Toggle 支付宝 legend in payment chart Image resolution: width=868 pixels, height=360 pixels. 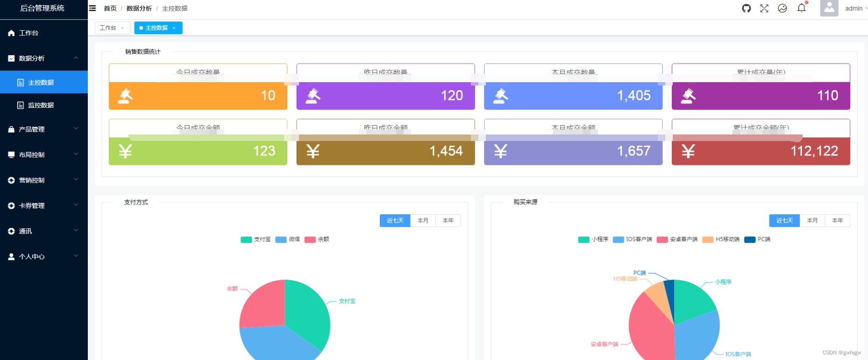pyautogui.click(x=256, y=239)
